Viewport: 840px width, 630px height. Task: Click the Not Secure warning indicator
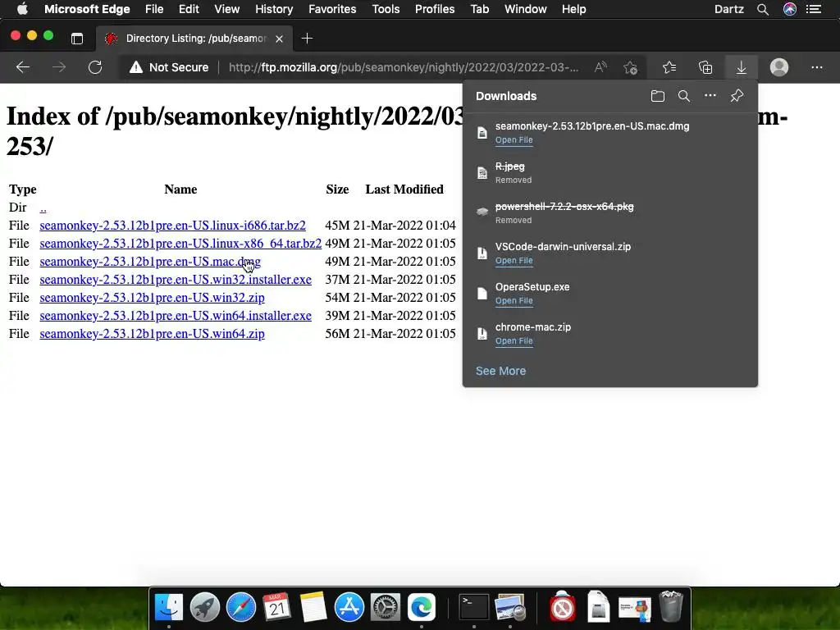tap(169, 67)
